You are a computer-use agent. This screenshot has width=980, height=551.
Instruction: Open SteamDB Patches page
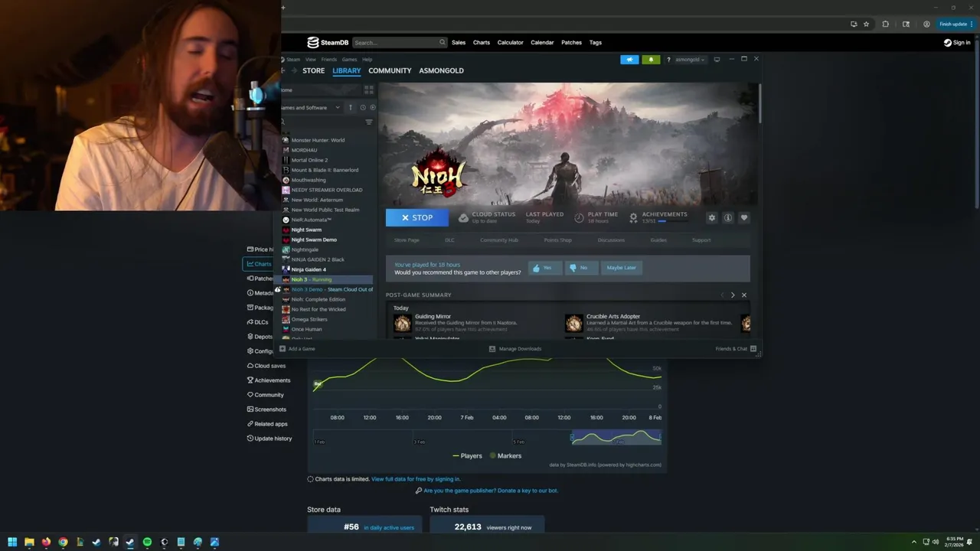pyautogui.click(x=571, y=43)
